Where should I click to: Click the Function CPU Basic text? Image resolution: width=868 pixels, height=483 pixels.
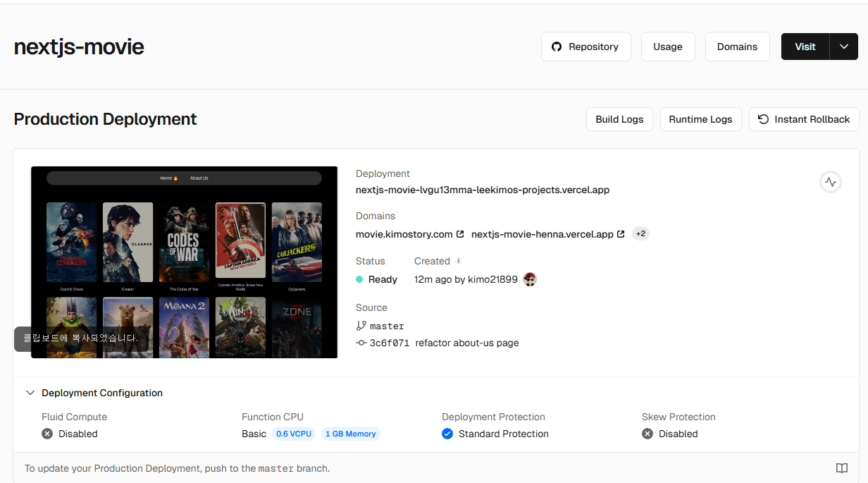pos(254,434)
